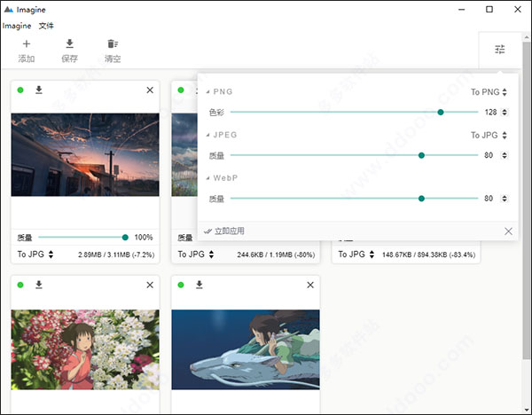The image size is (532, 415).
Task: Change format dropdown of 2.89MB image
Action: click(35, 254)
